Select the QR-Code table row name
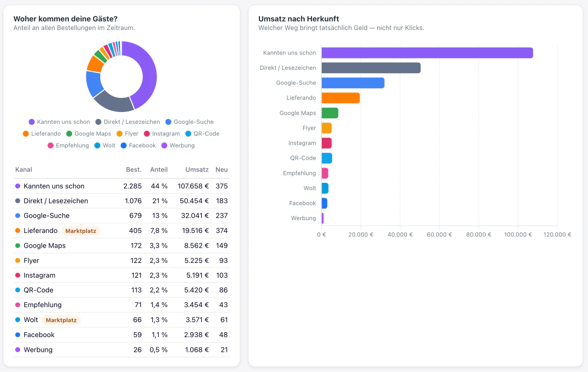Screen dimensions: 588x372 pos(38,290)
